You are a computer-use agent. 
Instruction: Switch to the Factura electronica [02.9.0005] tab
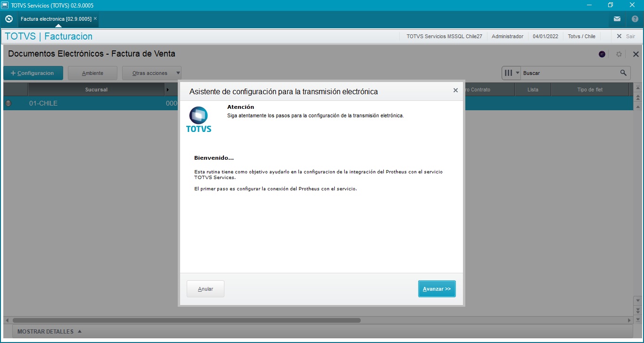click(x=56, y=19)
